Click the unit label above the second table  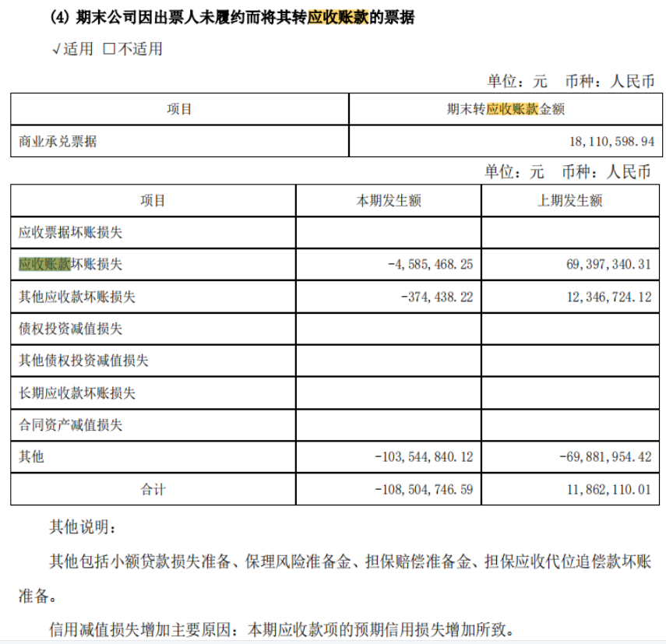point(568,172)
